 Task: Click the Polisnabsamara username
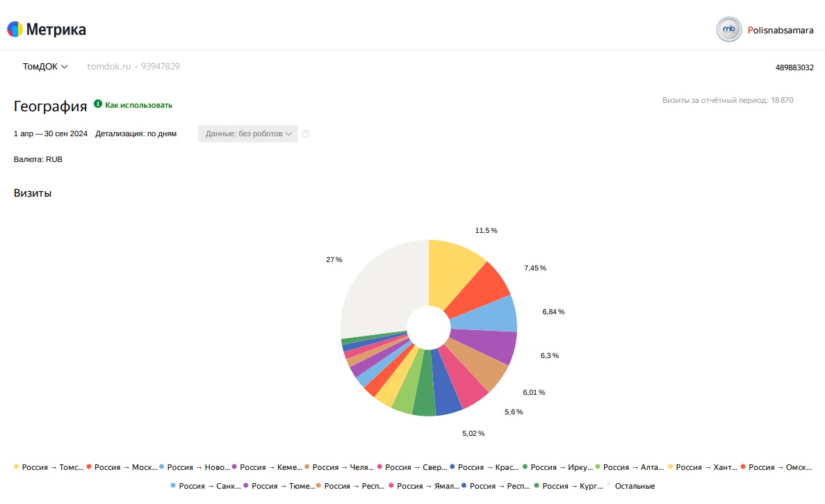tap(781, 30)
